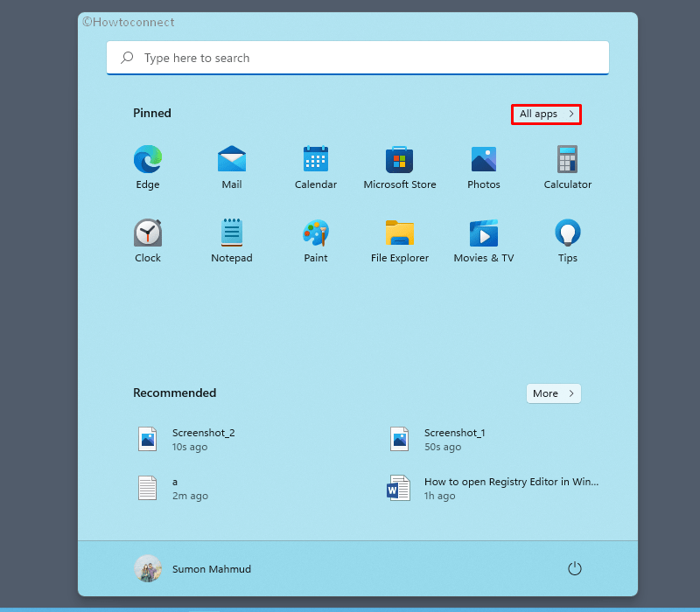Image resolution: width=700 pixels, height=612 pixels.
Task: Click the '1h ago' timestamp
Action: pos(440,496)
